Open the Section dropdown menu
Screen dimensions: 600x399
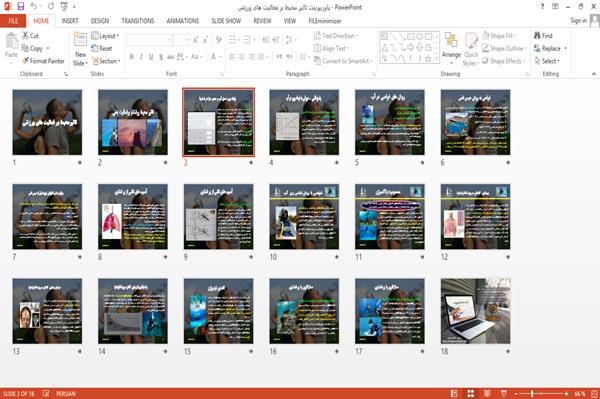tap(106, 61)
